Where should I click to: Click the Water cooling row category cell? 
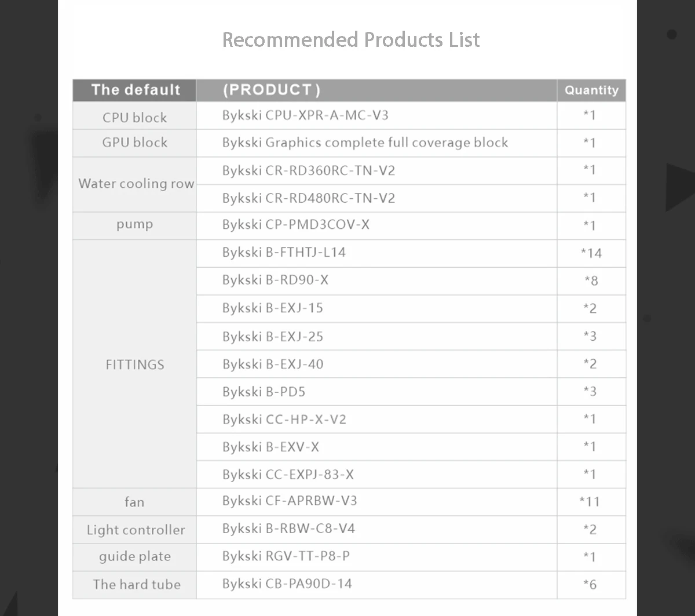[134, 184]
